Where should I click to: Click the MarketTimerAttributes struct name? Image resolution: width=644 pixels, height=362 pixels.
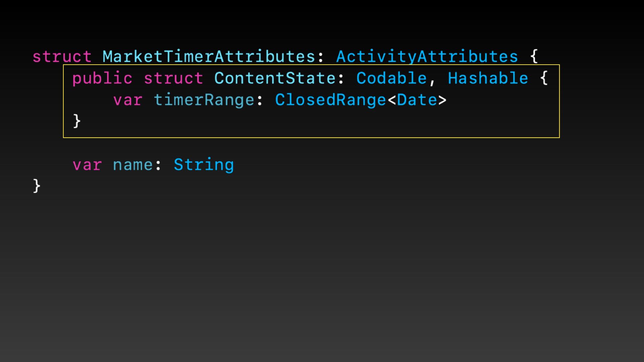(209, 57)
